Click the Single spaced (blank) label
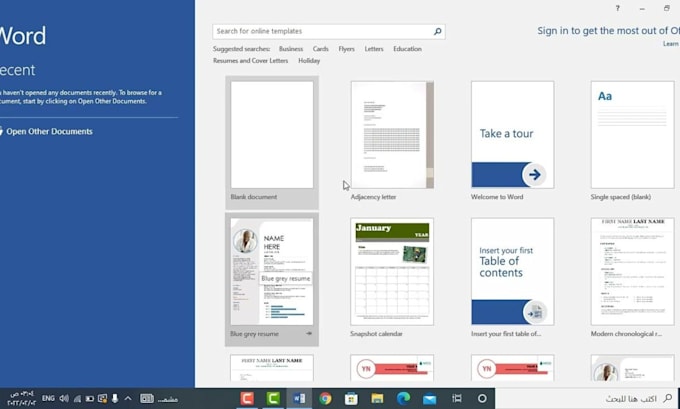This screenshot has height=409, width=680. tap(621, 197)
